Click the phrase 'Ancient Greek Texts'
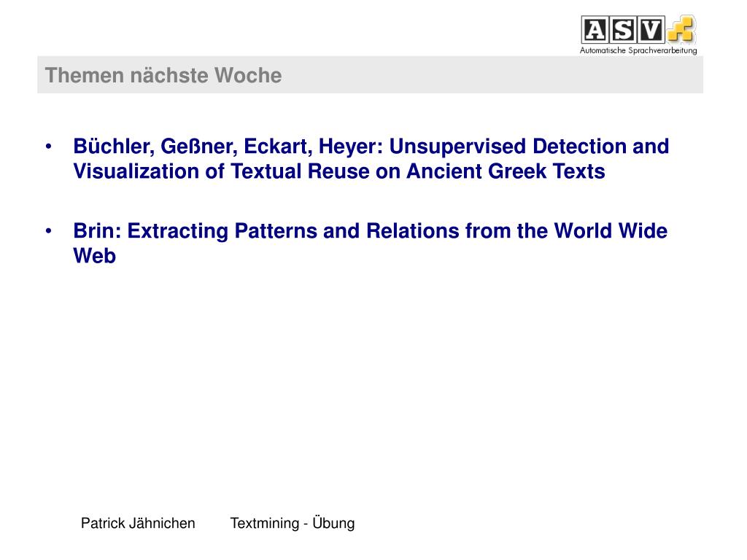 click(506, 171)
